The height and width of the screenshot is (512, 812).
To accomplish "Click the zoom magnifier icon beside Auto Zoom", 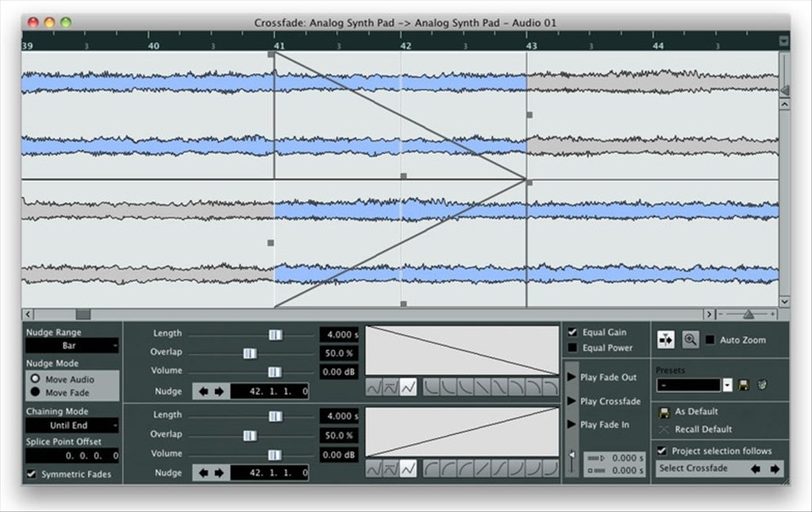I will (x=691, y=340).
